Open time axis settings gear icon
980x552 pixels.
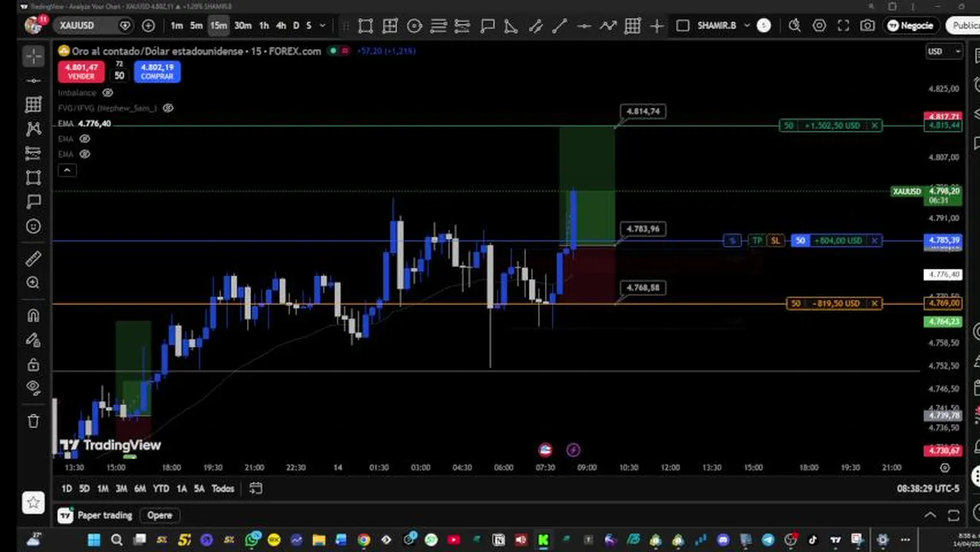[x=945, y=468]
